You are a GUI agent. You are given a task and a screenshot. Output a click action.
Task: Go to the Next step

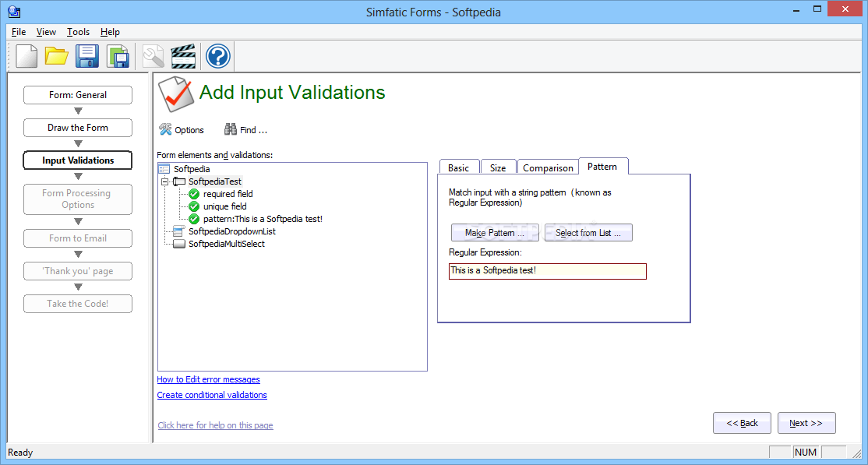point(806,423)
